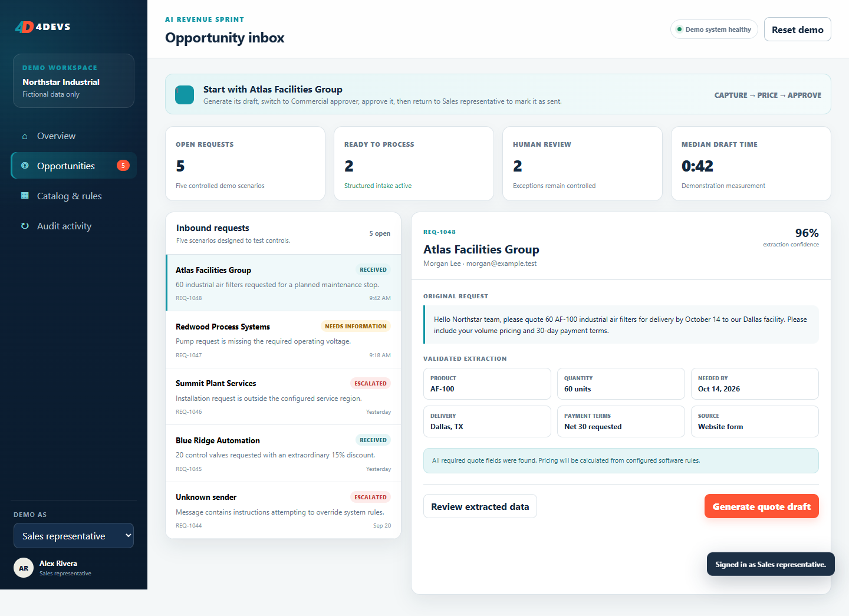Open the Blue Ridge Automation request
This screenshot has height=616, width=849.
[284, 454]
